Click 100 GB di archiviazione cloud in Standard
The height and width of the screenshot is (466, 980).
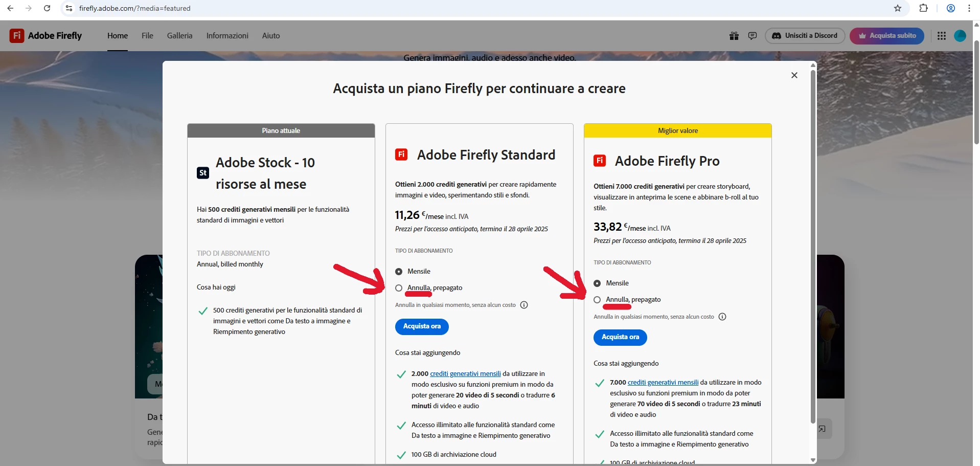click(x=454, y=455)
